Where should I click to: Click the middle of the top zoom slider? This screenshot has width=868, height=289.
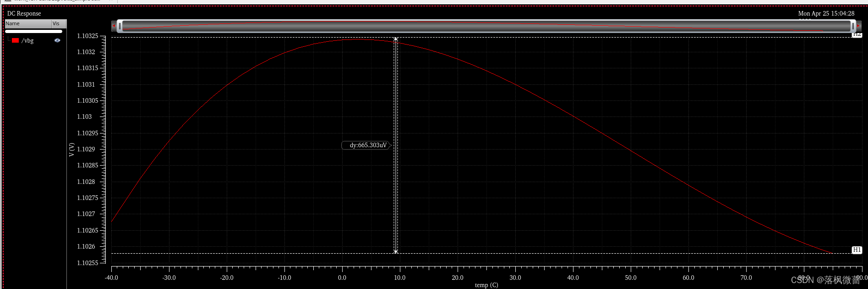pyautogui.click(x=486, y=26)
